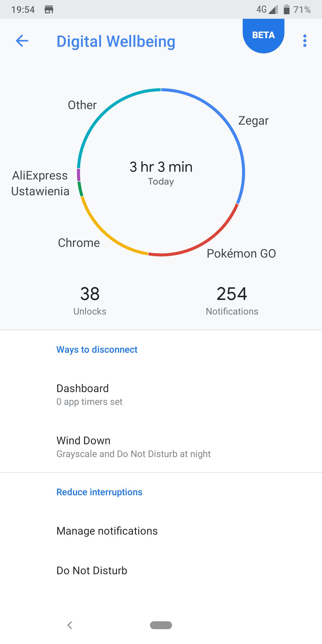
Task: Tap the battery icon in status bar
Action: pos(287,9)
